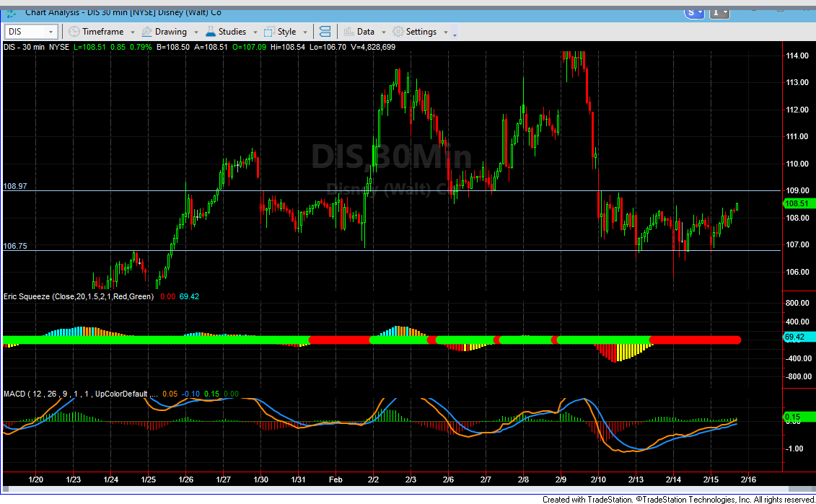The width and height of the screenshot is (816, 504).
Task: Click the A=108.51 ask value
Action: pyautogui.click(x=211, y=47)
